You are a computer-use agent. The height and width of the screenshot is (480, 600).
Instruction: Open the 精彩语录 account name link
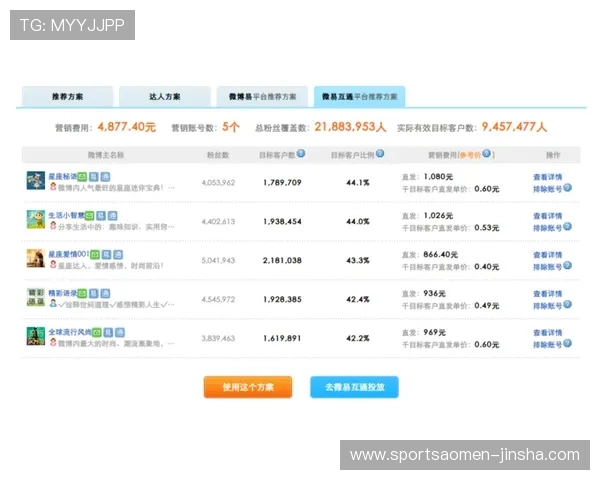pos(63,293)
